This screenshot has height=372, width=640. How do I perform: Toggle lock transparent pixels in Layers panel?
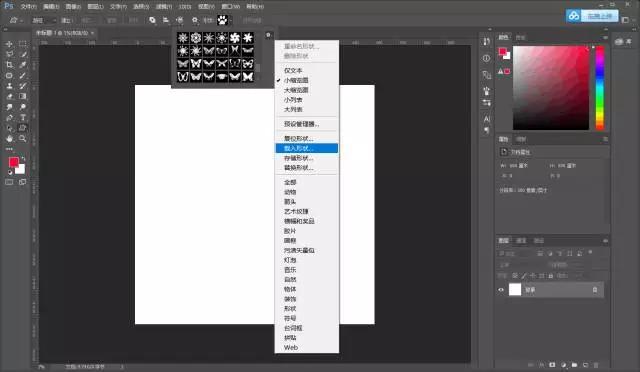click(515, 276)
